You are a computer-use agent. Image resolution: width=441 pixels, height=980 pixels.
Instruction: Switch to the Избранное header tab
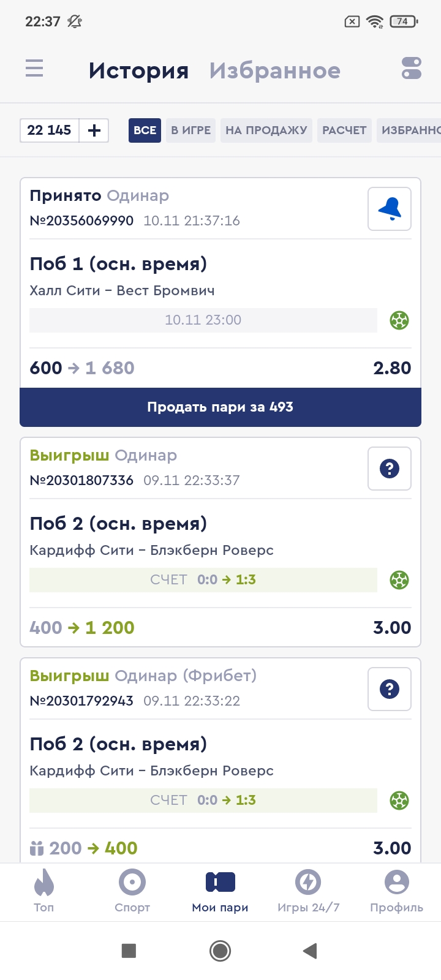tap(275, 70)
